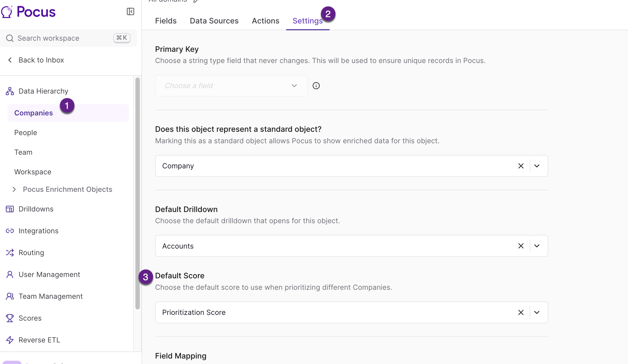628x364 pixels.
Task: Expand Pocus Enrichment Objects tree
Action: (14, 189)
